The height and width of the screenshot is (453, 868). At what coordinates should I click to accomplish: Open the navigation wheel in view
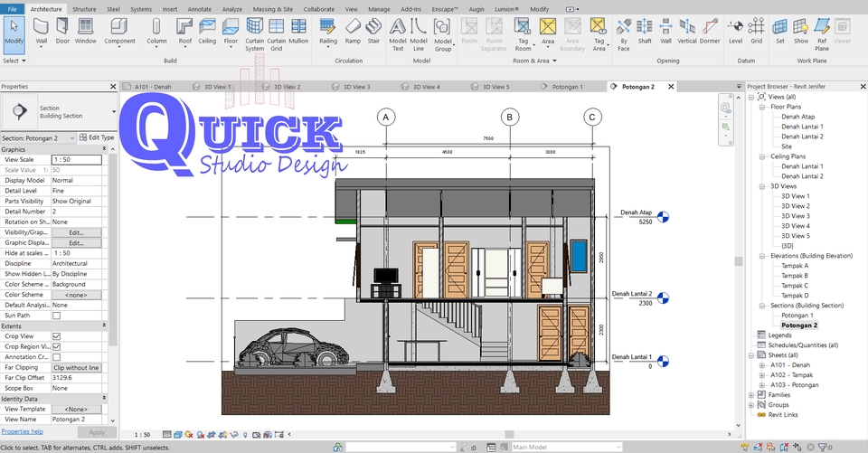725,108
